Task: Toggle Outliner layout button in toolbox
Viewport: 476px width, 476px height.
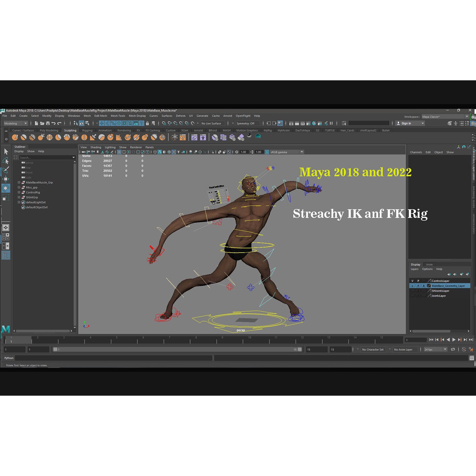Action: coord(6,255)
